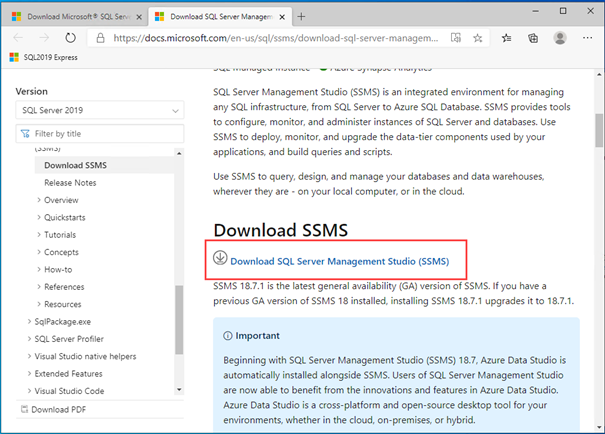Screen dimensions: 605x434
Task: Click the filter funnel icon
Action: pos(25,134)
